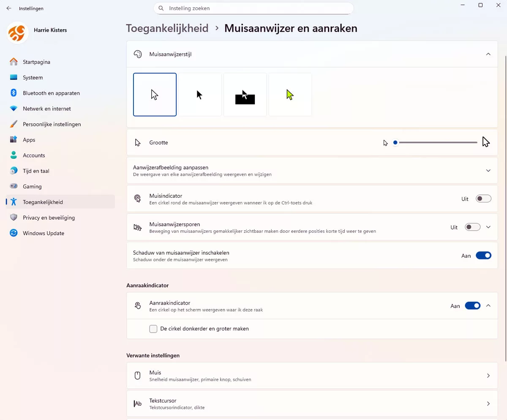Expand Muisaanwijzersporen options chevron
This screenshot has height=420, width=507.
point(488,227)
